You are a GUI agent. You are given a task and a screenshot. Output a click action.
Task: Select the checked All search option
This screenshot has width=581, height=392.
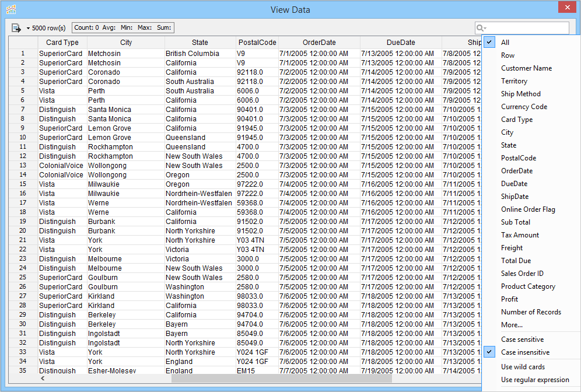click(x=531, y=42)
